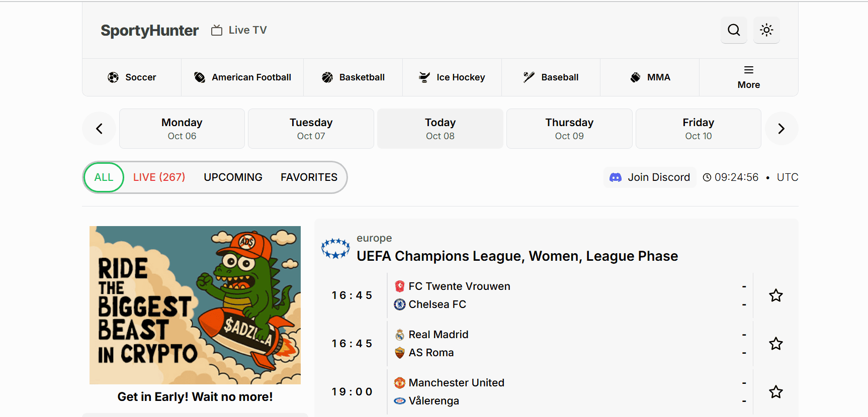Click the Join Discord button
The height and width of the screenshot is (417, 868).
[x=650, y=177]
